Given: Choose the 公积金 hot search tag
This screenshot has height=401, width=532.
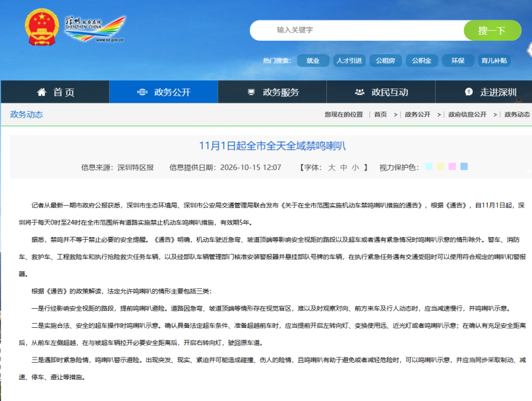Looking at the screenshot, I should pyautogui.click(x=421, y=61).
